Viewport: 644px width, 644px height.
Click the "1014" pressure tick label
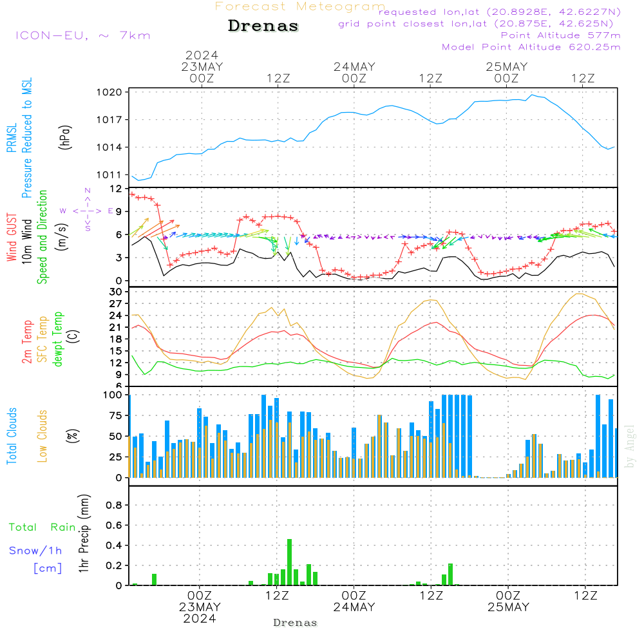[109, 147]
